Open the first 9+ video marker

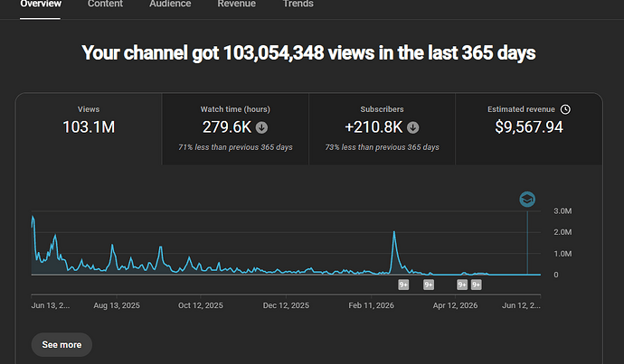click(403, 285)
